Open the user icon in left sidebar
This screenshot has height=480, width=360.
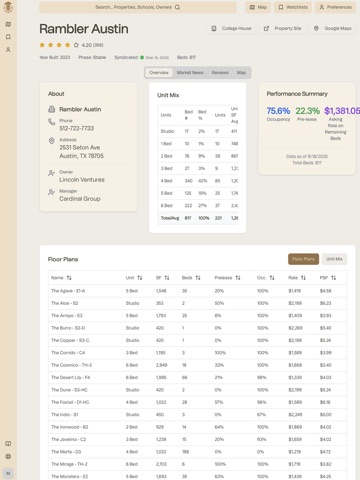[x=8, y=50]
